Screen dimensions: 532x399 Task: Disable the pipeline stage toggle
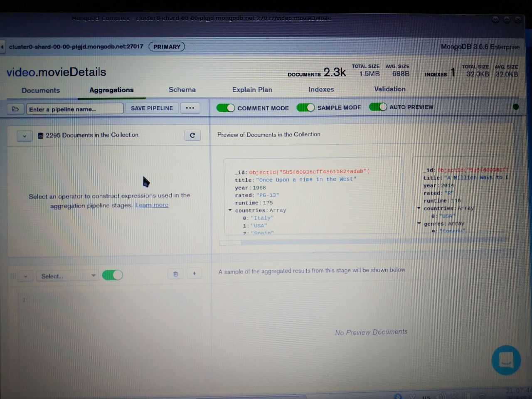(112, 275)
